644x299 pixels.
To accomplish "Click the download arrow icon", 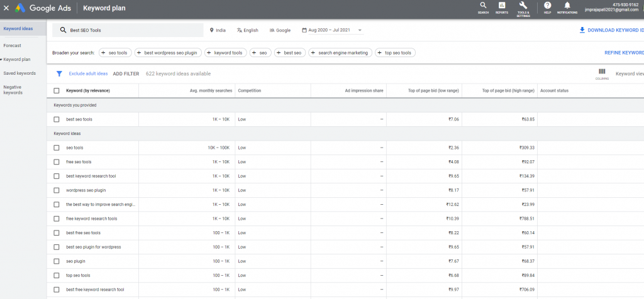I will pyautogui.click(x=582, y=30).
